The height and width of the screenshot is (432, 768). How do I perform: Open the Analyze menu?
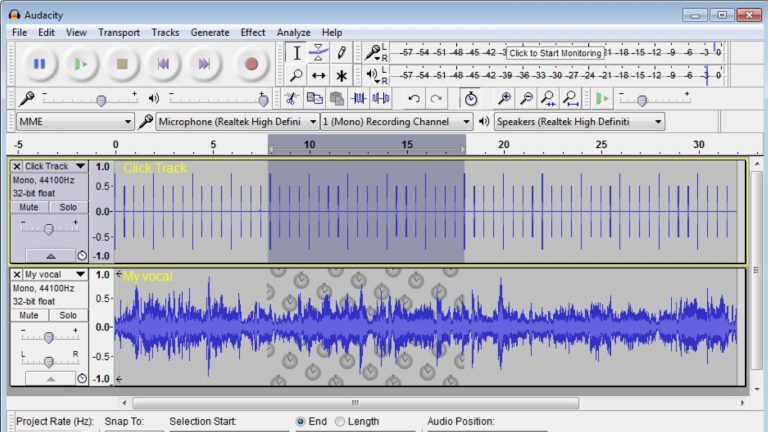(x=293, y=33)
